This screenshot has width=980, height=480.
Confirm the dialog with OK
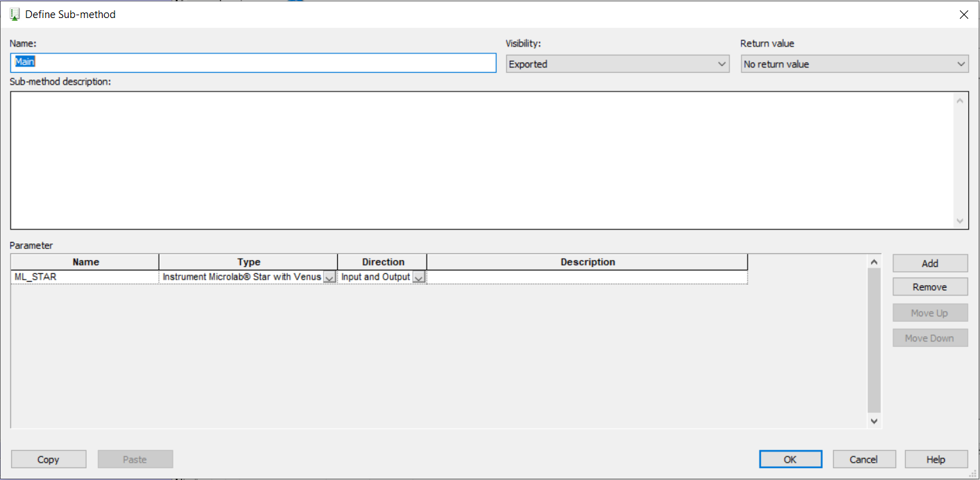tap(791, 459)
